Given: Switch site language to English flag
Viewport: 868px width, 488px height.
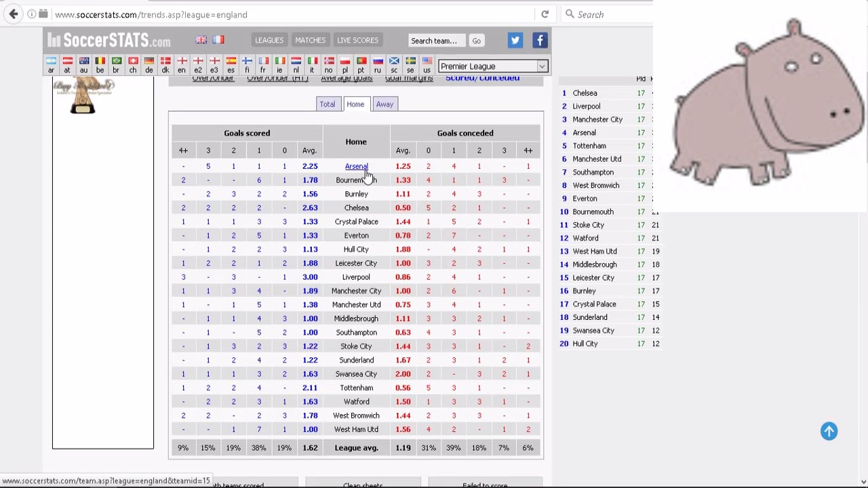Looking at the screenshot, I should pos(201,40).
